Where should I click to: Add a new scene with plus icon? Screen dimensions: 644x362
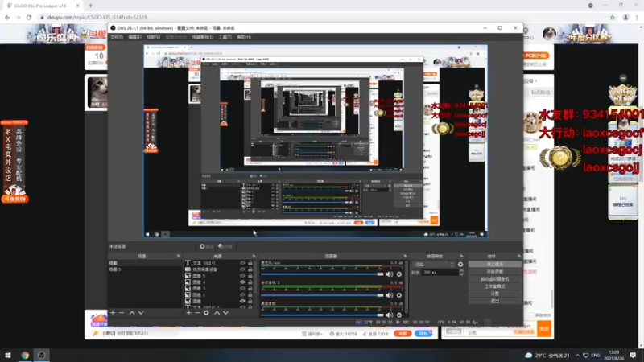113,313
